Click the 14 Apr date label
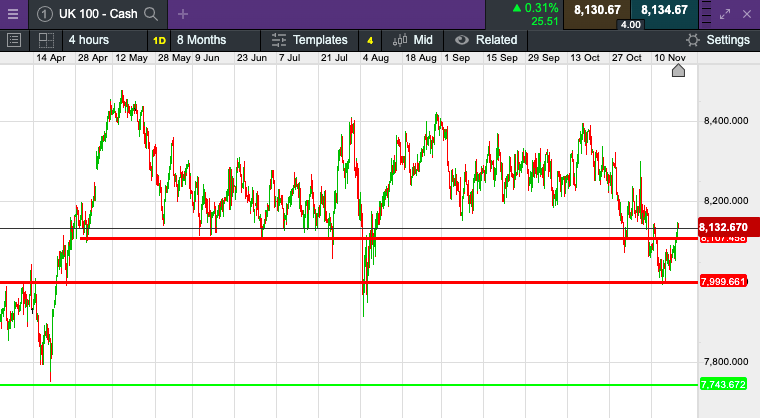Screen dimensions: 760x418 51,58
